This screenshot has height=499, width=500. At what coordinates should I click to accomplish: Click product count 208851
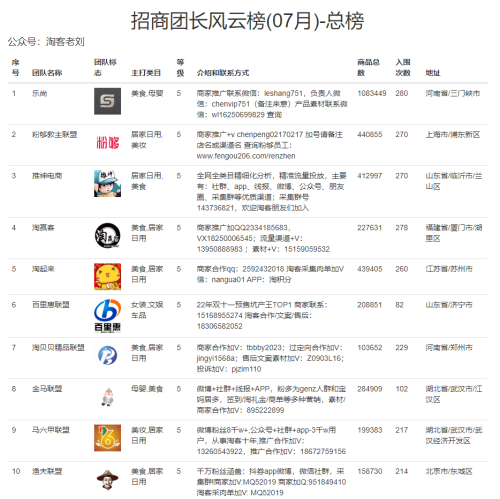click(x=370, y=305)
